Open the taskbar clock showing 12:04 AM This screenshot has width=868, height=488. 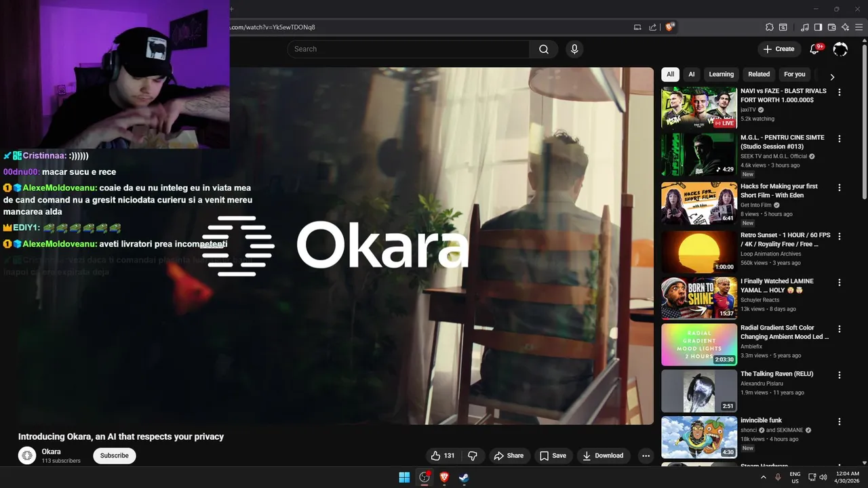[x=847, y=477]
